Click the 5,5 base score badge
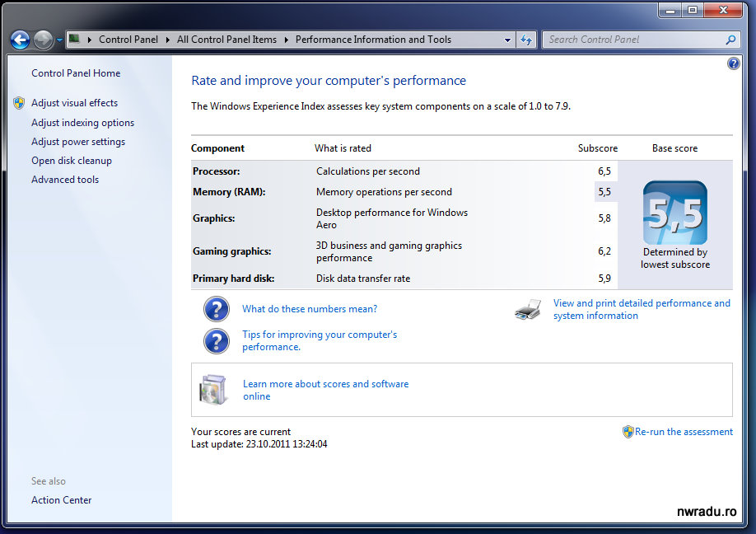Image resolution: width=756 pixels, height=534 pixels. pyautogui.click(x=675, y=213)
